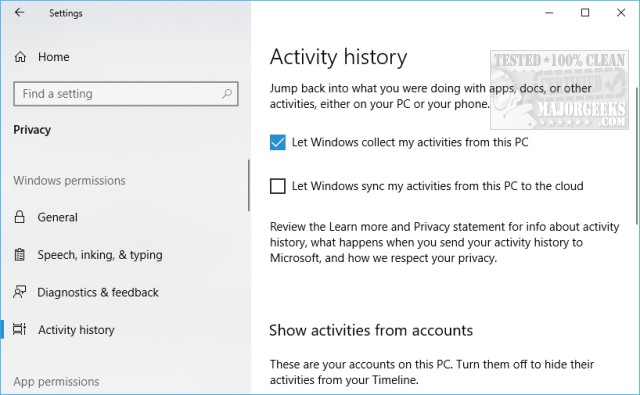Open Home via the house icon

click(20, 57)
